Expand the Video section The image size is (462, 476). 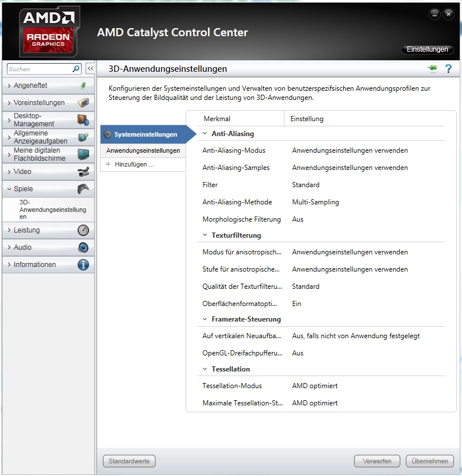coord(9,172)
